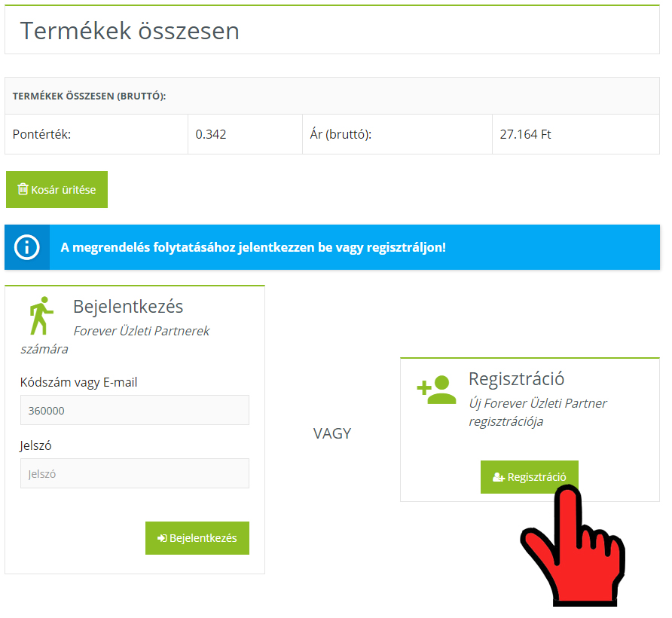The image size is (672, 618).
Task: Click the info circle icon in blue banner
Action: tap(27, 247)
